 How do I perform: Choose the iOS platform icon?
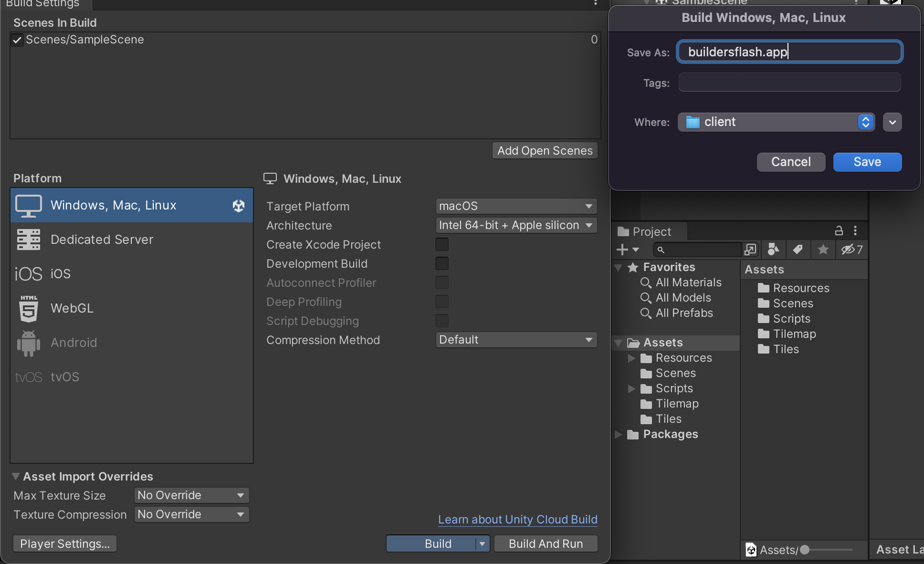[x=29, y=274]
